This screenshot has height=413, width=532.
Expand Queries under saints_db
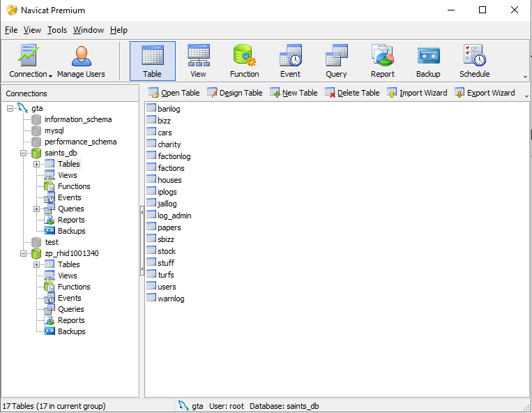[x=36, y=209]
